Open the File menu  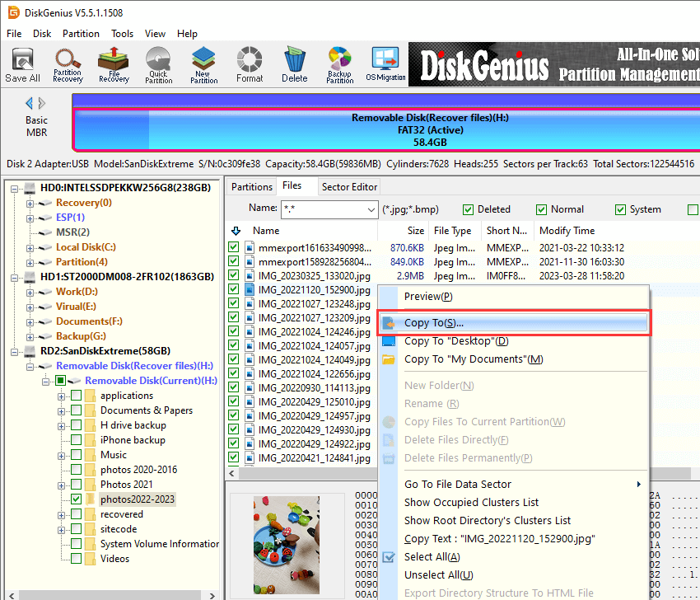(x=14, y=34)
